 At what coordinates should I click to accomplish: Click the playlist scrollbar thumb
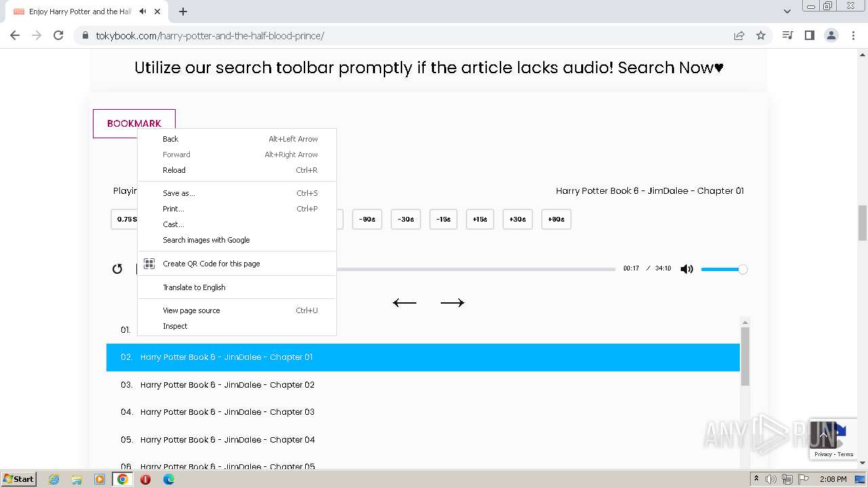745,357
